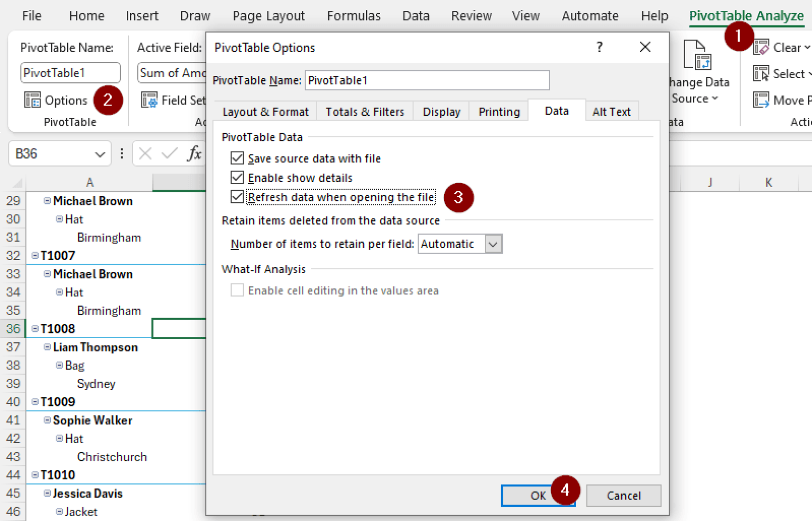812x521 pixels.
Task: Click the Select icon in Actions group
Action: pyautogui.click(x=761, y=73)
